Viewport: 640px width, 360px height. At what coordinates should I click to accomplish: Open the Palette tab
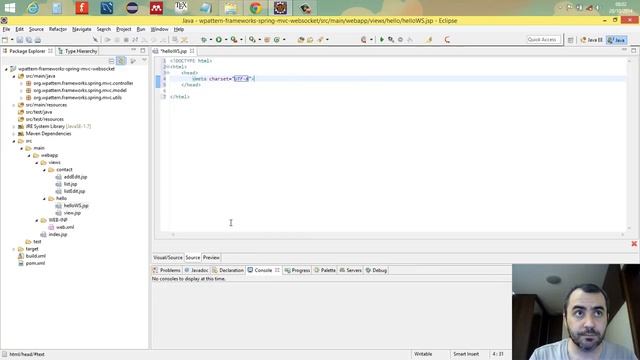(x=325, y=270)
